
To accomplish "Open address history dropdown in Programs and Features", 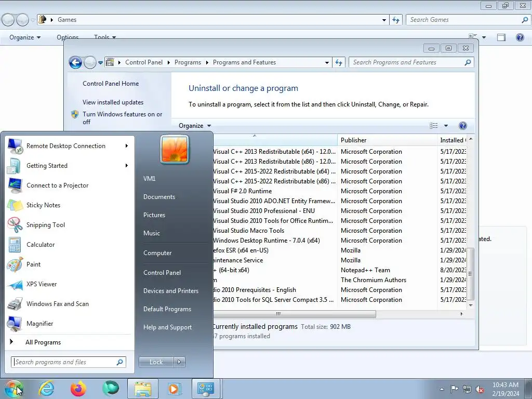I will [x=327, y=62].
